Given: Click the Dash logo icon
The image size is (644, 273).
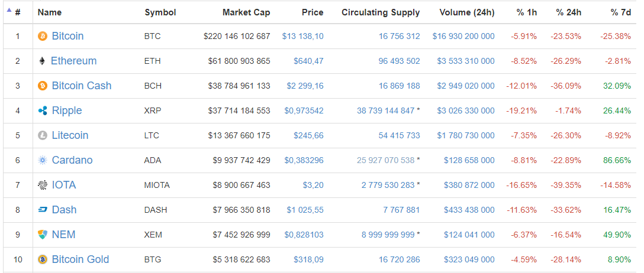Looking at the screenshot, I should [x=43, y=210].
